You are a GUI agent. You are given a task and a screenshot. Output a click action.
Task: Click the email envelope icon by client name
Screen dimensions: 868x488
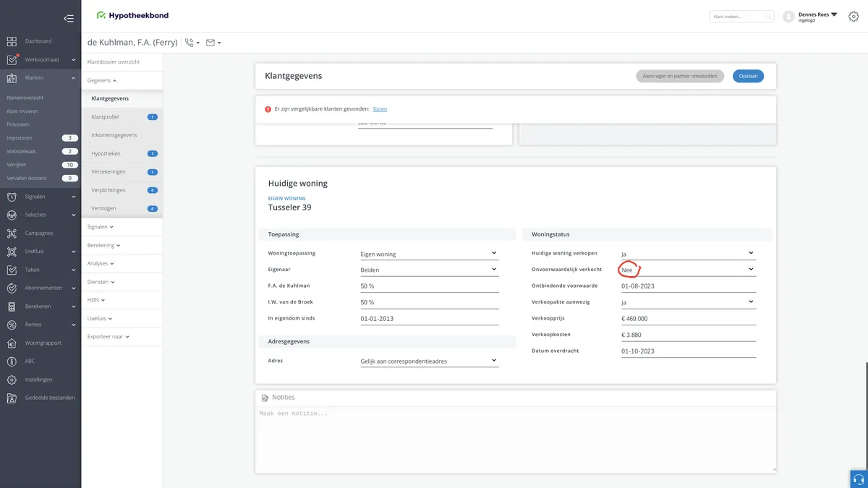pyautogui.click(x=210, y=43)
